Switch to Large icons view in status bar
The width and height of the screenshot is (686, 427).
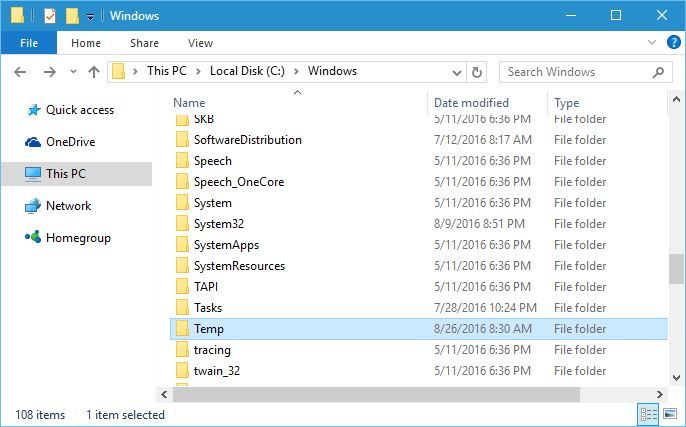coord(670,414)
